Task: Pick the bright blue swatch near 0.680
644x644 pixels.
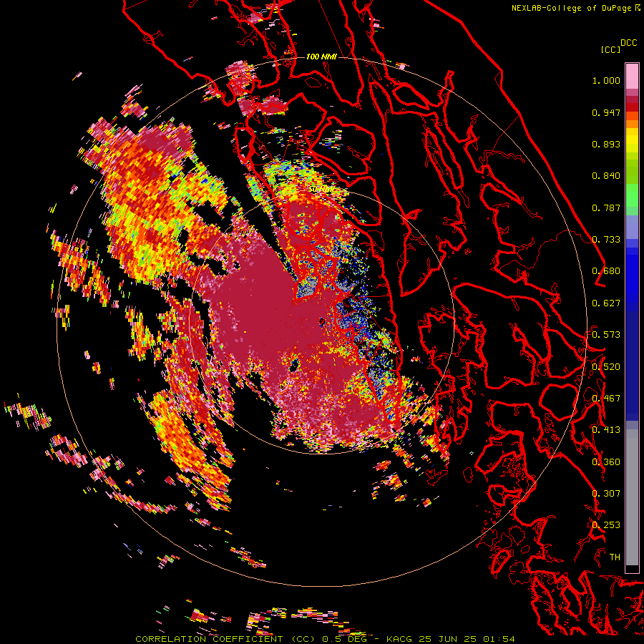Action: tap(632, 275)
